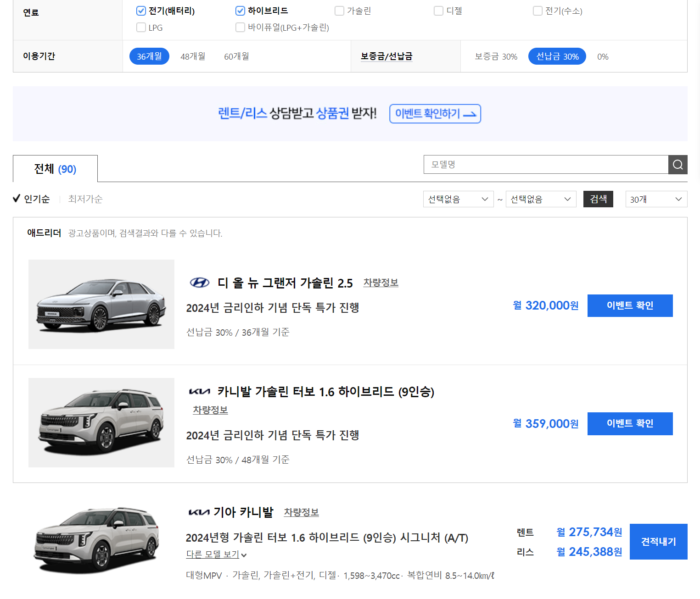
Task: Click the Kia logo beside 기아 카니발
Action: (199, 512)
